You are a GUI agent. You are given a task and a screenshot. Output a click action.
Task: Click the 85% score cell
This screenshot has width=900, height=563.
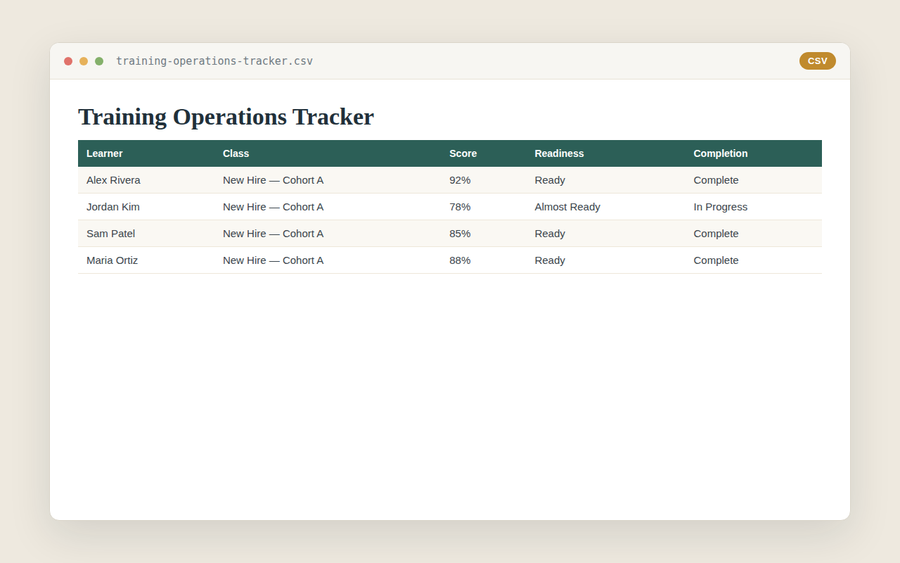click(x=483, y=234)
